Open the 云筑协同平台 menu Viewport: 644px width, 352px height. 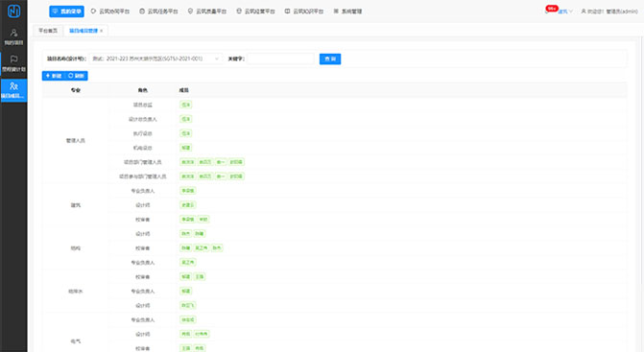coord(110,12)
